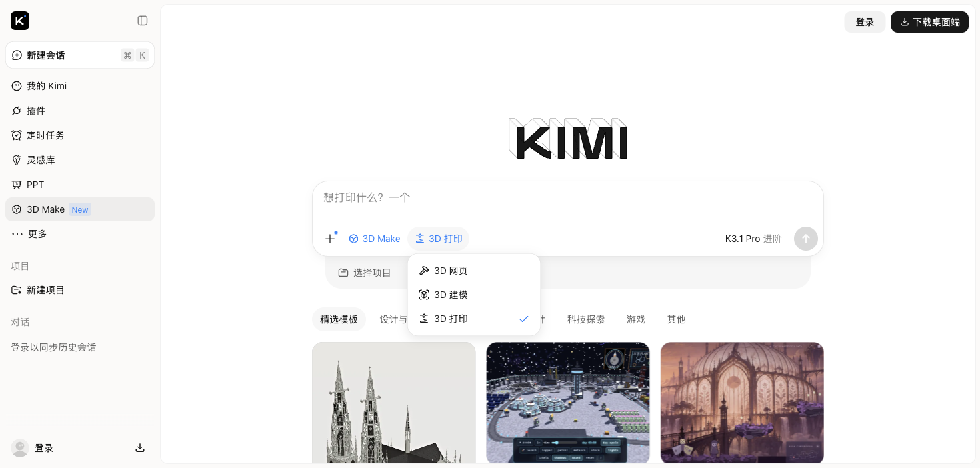Click the 想打印什么 prompt input field

pyautogui.click(x=567, y=198)
